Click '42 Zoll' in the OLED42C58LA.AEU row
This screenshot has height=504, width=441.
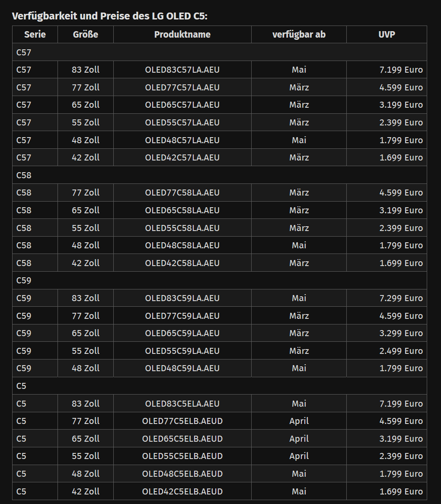coord(86,263)
